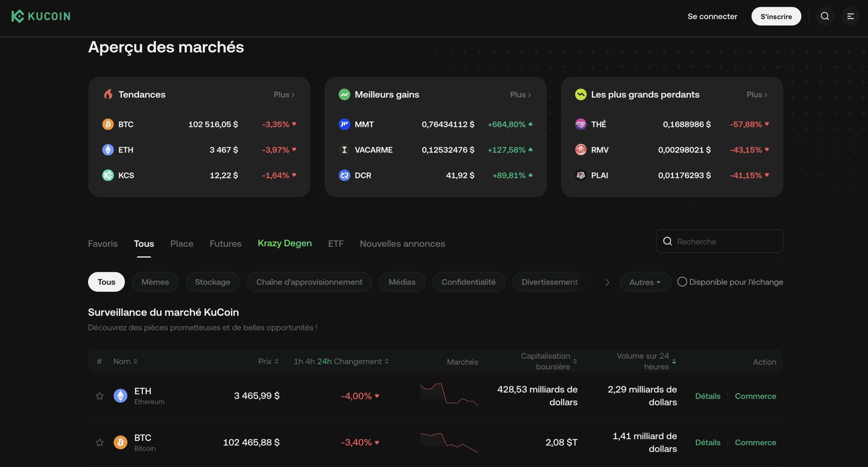Open the hamburger menu top right
Viewport: 868px width, 467px height.
(x=851, y=16)
